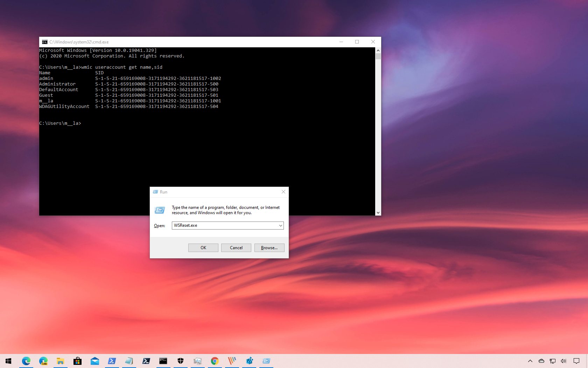
Task: Open the Run dialog's Open dropdown list
Action: (280, 225)
